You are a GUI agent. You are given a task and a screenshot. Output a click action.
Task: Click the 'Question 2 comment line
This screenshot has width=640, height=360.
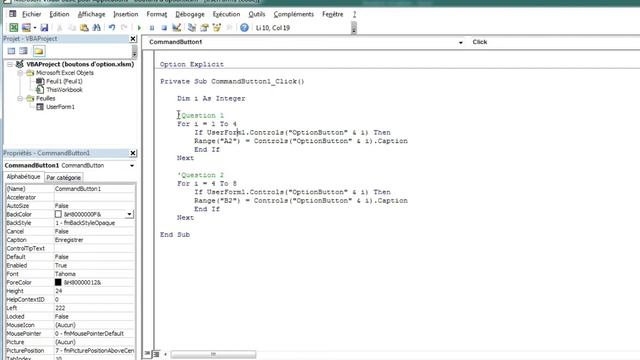(x=200, y=175)
